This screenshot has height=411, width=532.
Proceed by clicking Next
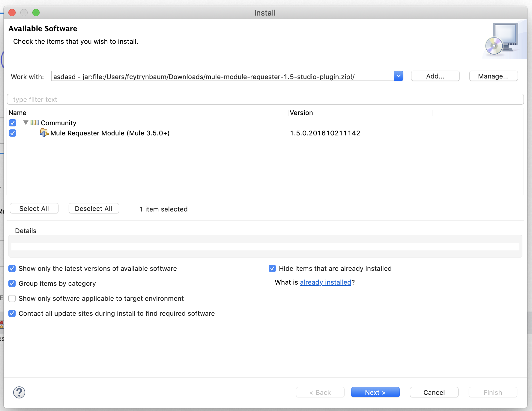pos(375,392)
